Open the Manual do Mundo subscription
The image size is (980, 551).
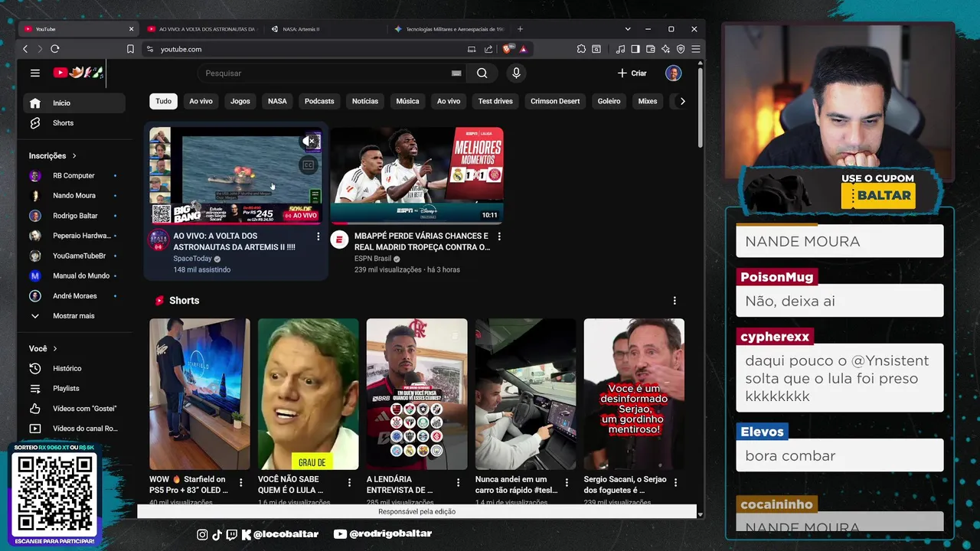[x=73, y=276]
